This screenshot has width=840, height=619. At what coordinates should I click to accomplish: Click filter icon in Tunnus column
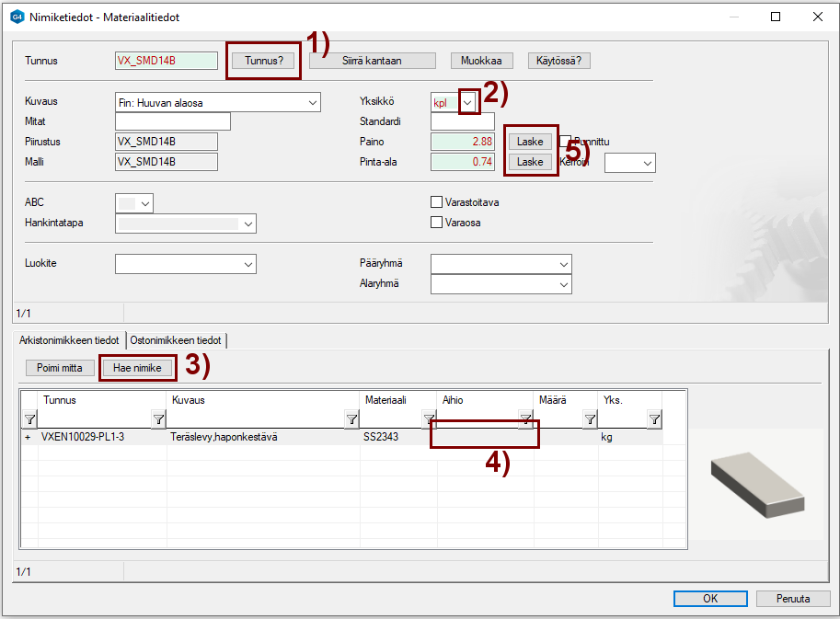point(158,420)
